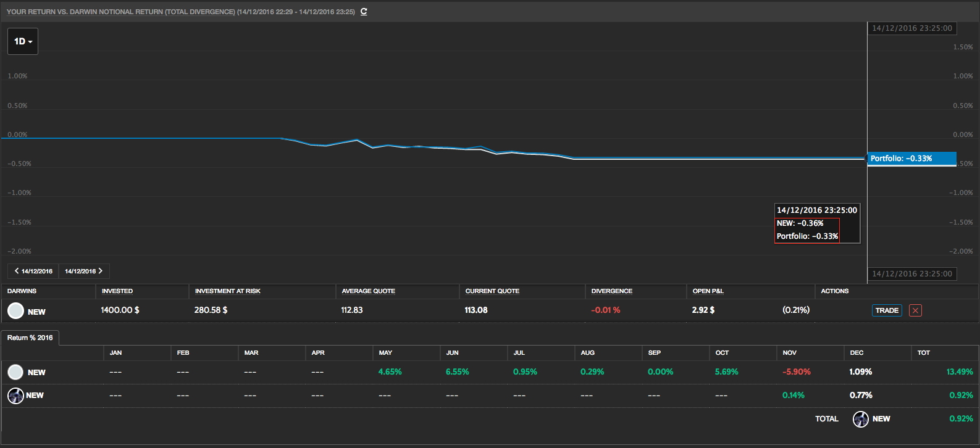Screen dimensions: 980x448
Task: Click the avatar icon in TOTAL row
Action: (860, 419)
